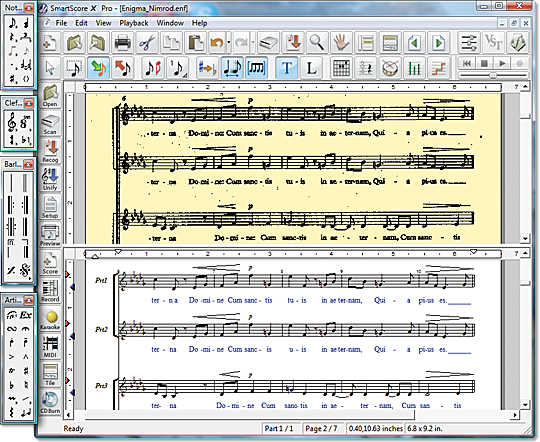
Task: Go to next page with green right arrow
Action: coord(439,43)
